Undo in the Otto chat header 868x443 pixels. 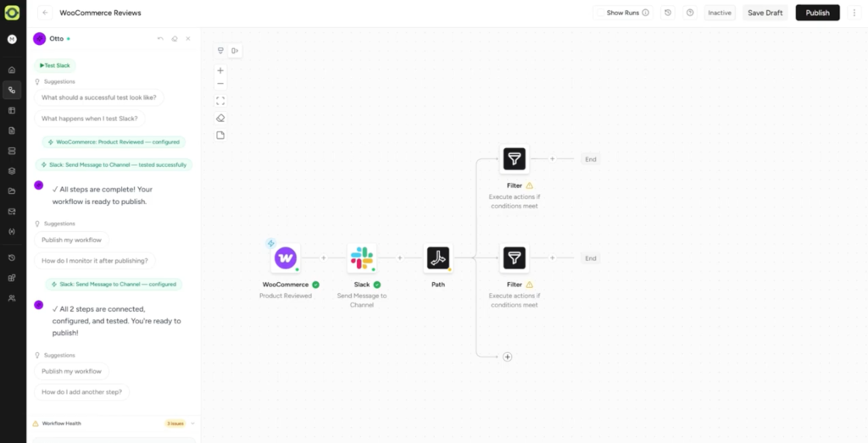click(160, 39)
